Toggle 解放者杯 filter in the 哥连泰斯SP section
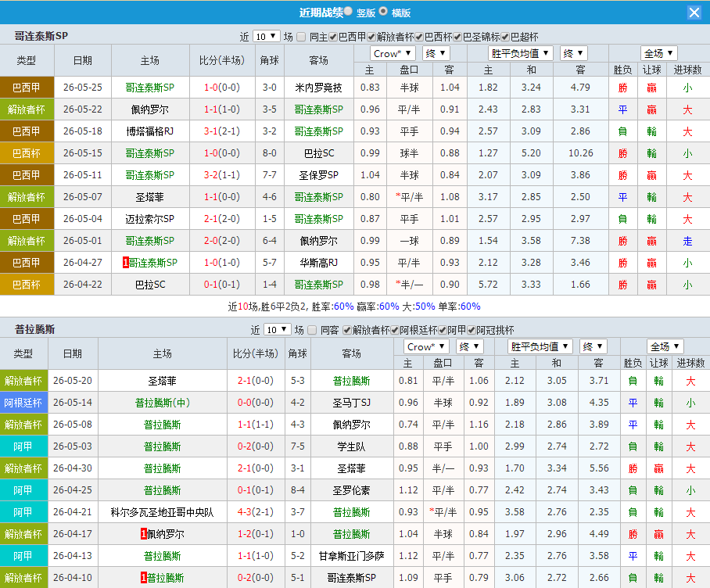This screenshot has height=588, width=710. (371, 37)
